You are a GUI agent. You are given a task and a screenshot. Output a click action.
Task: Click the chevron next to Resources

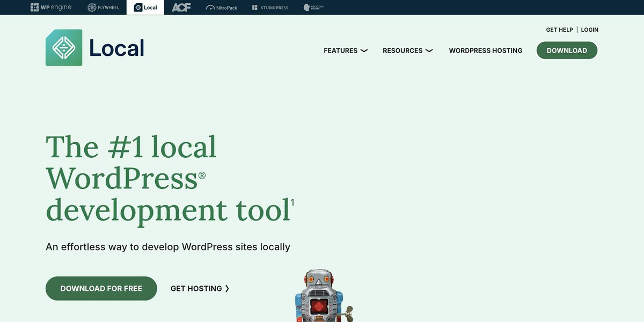[x=429, y=50]
